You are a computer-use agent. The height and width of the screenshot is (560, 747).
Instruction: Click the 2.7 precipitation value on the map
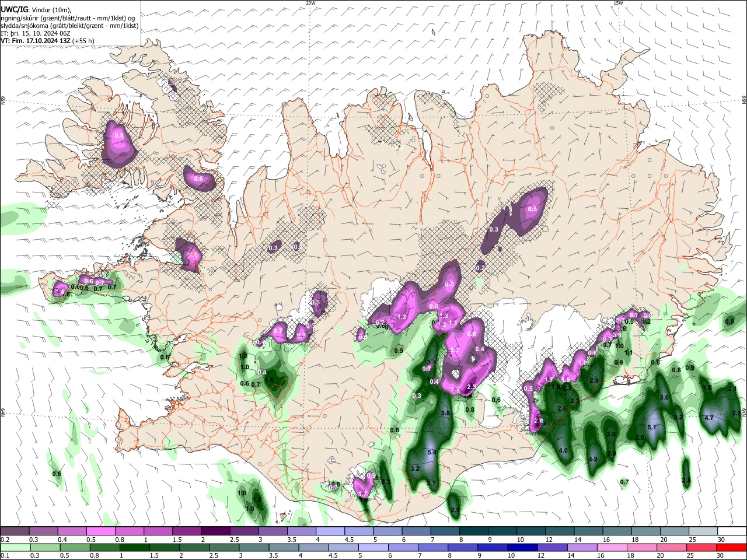click(x=432, y=483)
